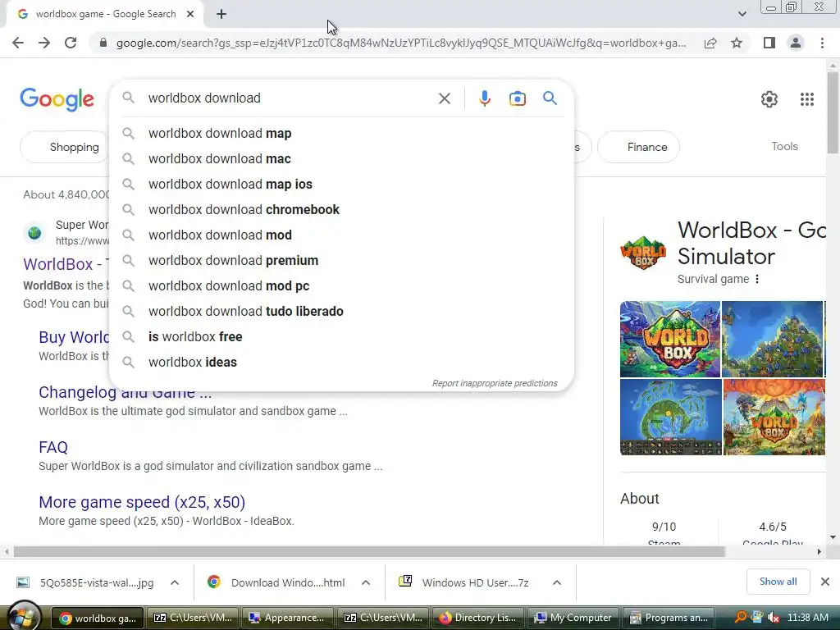Submit search with the blue magnifier
The height and width of the screenshot is (630, 840).
[550, 98]
